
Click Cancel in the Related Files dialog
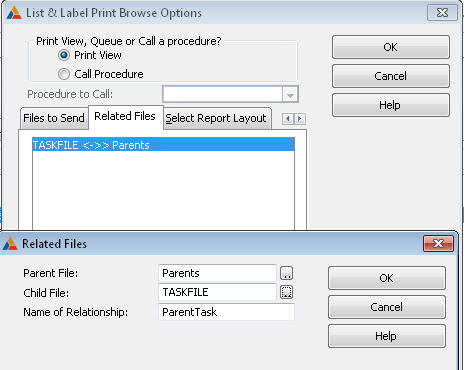(387, 307)
